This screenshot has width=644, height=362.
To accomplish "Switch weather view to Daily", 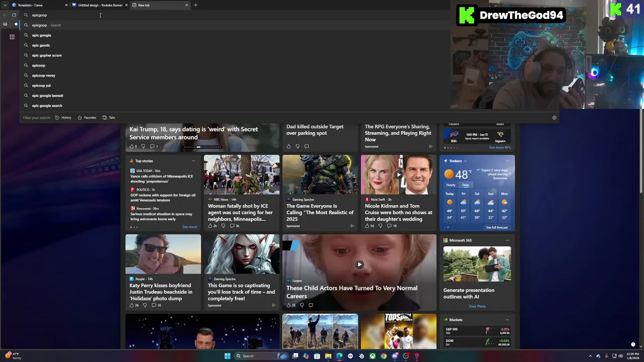I will [x=465, y=185].
